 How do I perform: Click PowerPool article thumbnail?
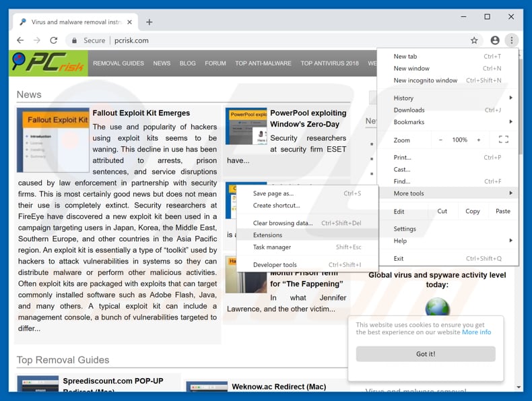(x=246, y=126)
